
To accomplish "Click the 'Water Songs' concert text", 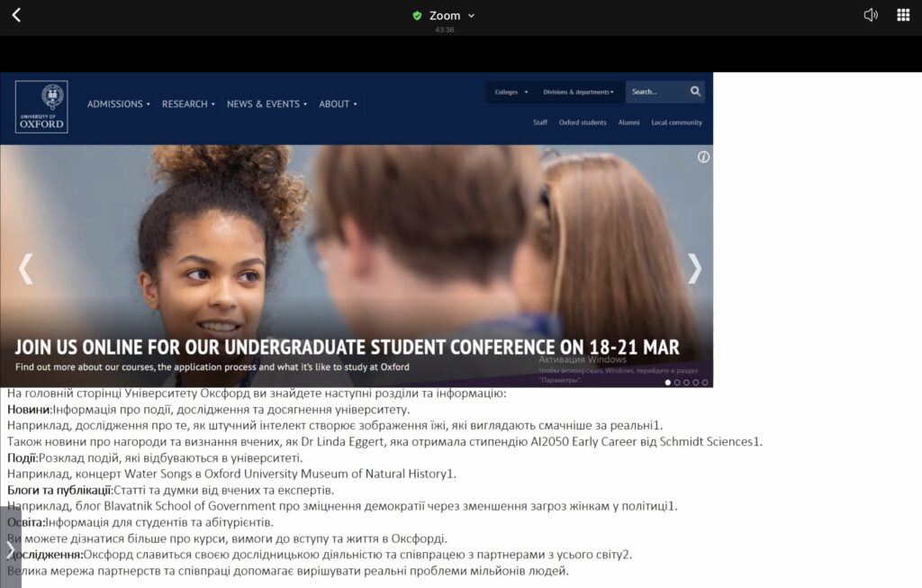I will 158,474.
